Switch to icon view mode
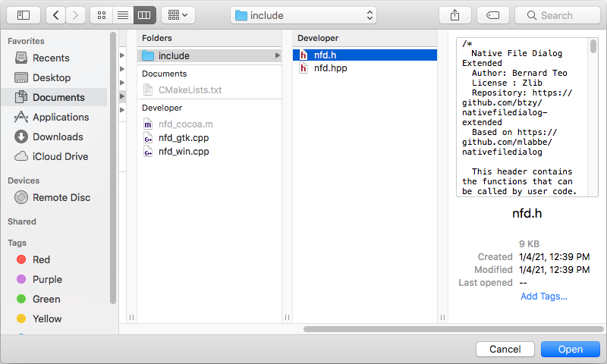This screenshot has height=364, width=607. (x=101, y=15)
